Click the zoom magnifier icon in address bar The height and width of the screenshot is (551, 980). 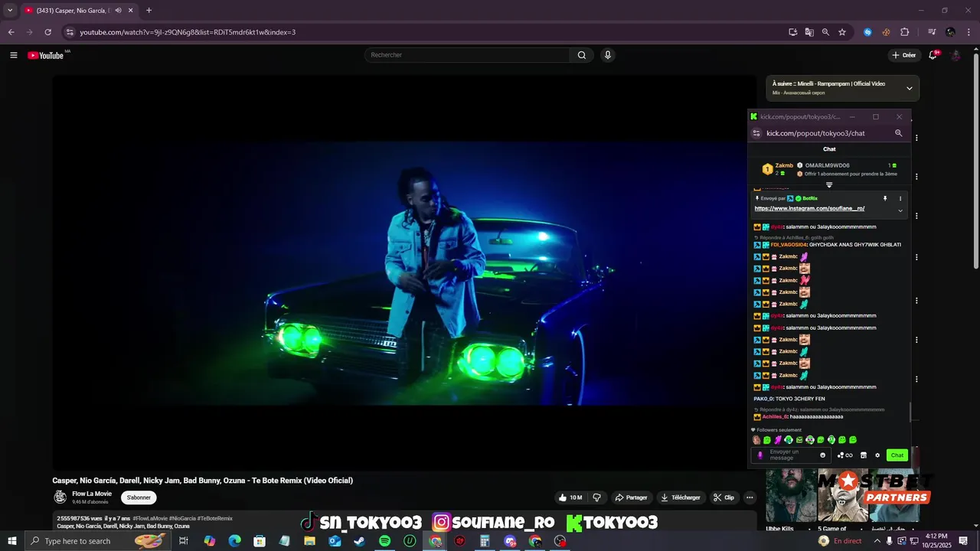click(x=825, y=32)
